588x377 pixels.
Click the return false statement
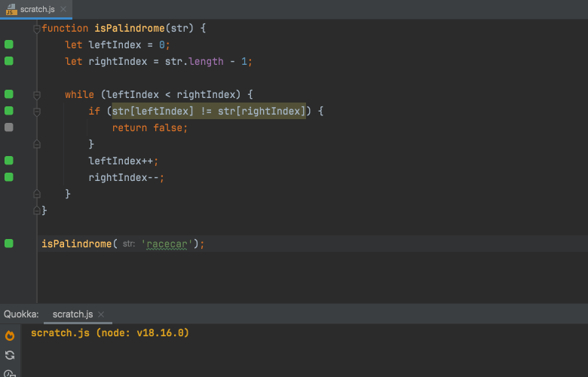pos(149,128)
